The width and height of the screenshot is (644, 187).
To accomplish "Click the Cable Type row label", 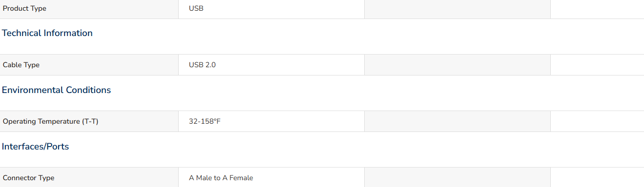I will pos(21,65).
